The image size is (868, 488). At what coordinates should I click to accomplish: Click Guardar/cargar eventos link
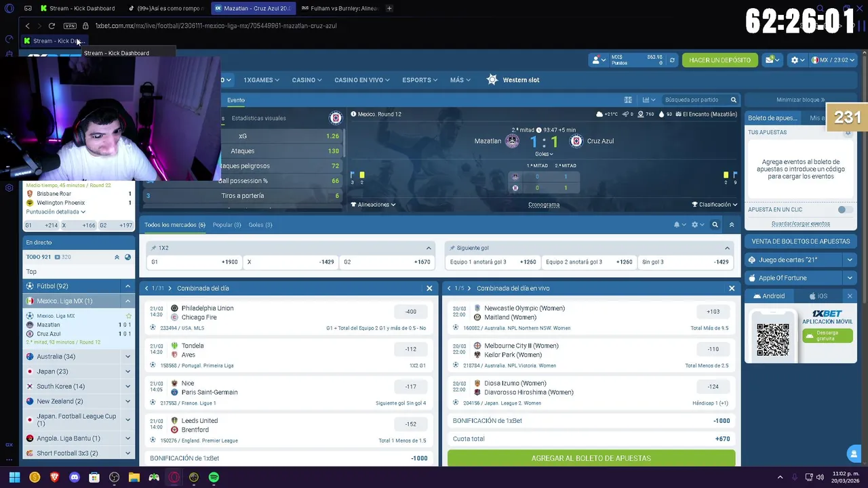(x=800, y=224)
